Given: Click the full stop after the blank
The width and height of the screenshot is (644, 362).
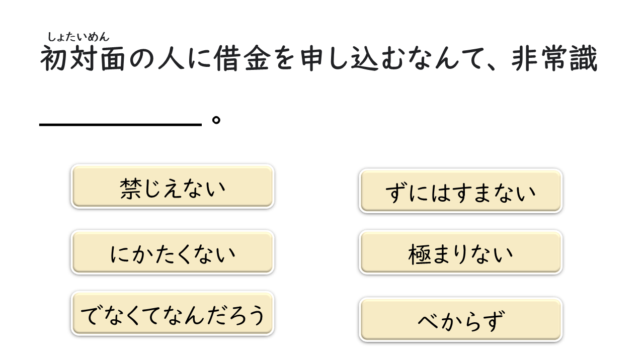Looking at the screenshot, I should [216, 120].
